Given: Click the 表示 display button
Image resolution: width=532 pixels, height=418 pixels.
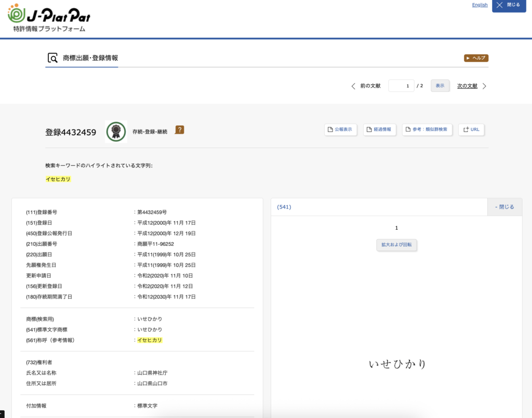Looking at the screenshot, I should (x=440, y=86).
